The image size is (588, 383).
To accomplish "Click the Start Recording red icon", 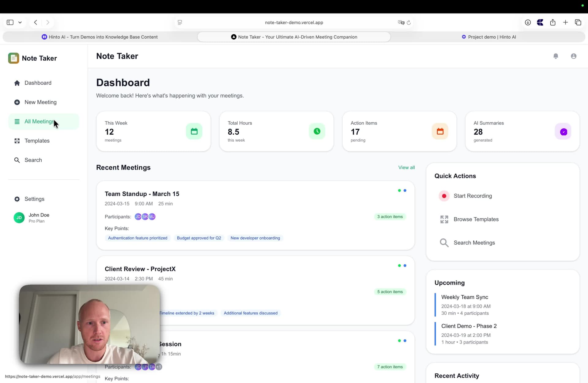I will (444, 196).
